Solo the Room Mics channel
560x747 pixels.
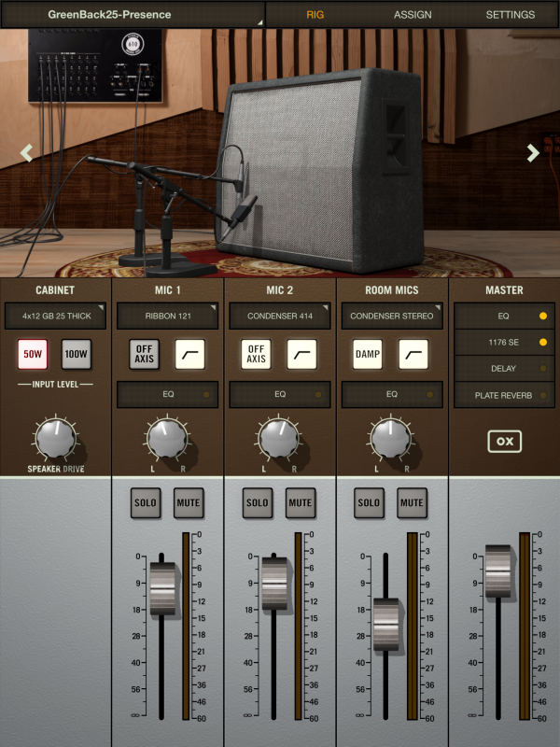369,502
